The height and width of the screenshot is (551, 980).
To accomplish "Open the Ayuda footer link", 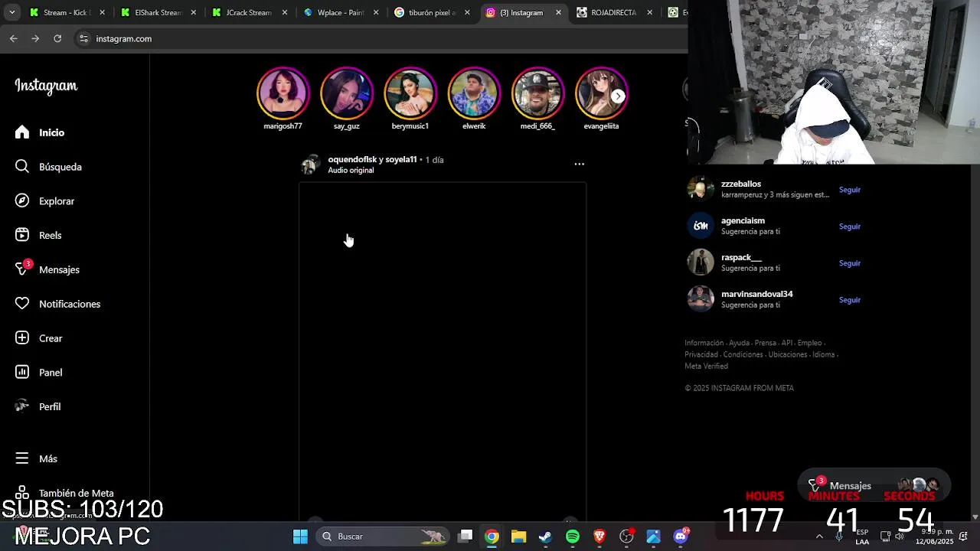I will pos(739,343).
